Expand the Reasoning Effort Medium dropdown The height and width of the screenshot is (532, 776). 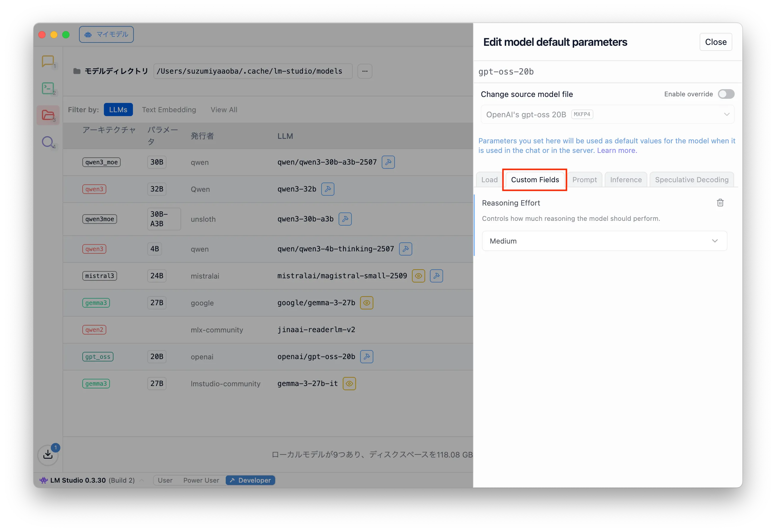point(604,241)
